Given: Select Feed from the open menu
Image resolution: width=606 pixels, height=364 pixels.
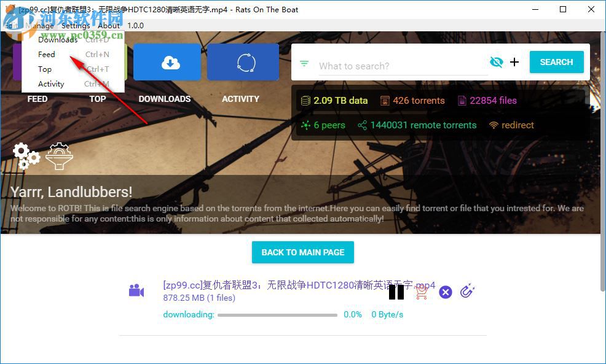Looking at the screenshot, I should pos(46,54).
